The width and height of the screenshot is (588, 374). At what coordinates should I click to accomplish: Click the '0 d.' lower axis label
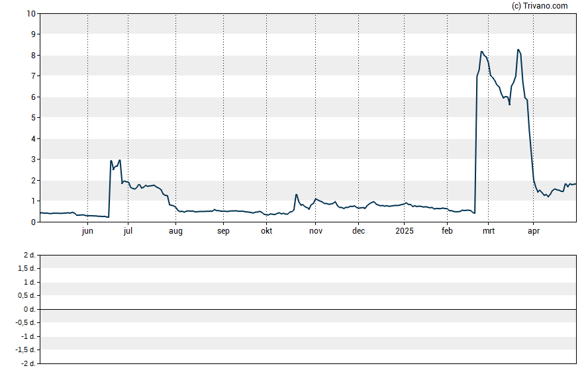click(x=29, y=309)
